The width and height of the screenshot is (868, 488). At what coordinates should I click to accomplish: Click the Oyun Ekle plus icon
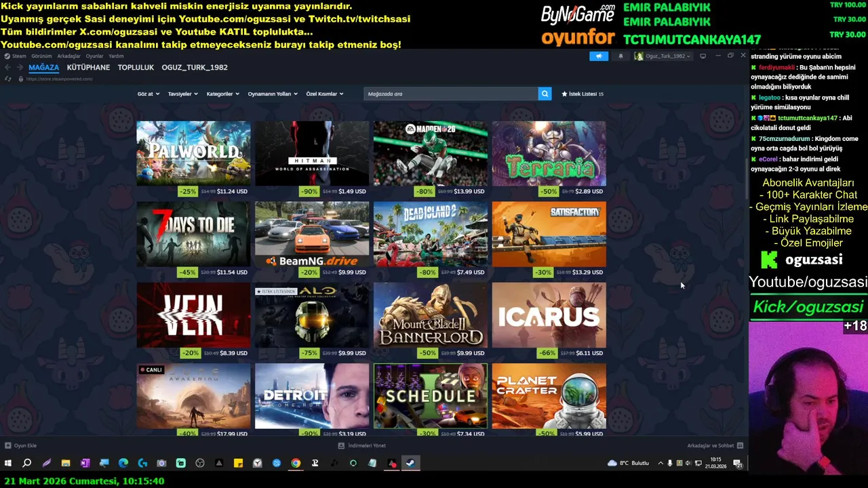(7, 445)
